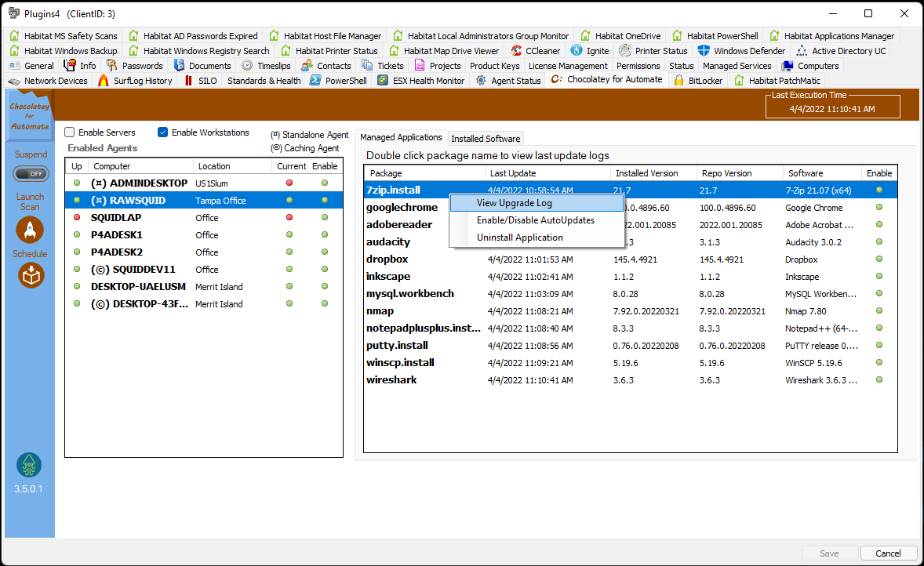Uncheck Enable Workstations
This screenshot has width=924, height=566.
[162, 132]
